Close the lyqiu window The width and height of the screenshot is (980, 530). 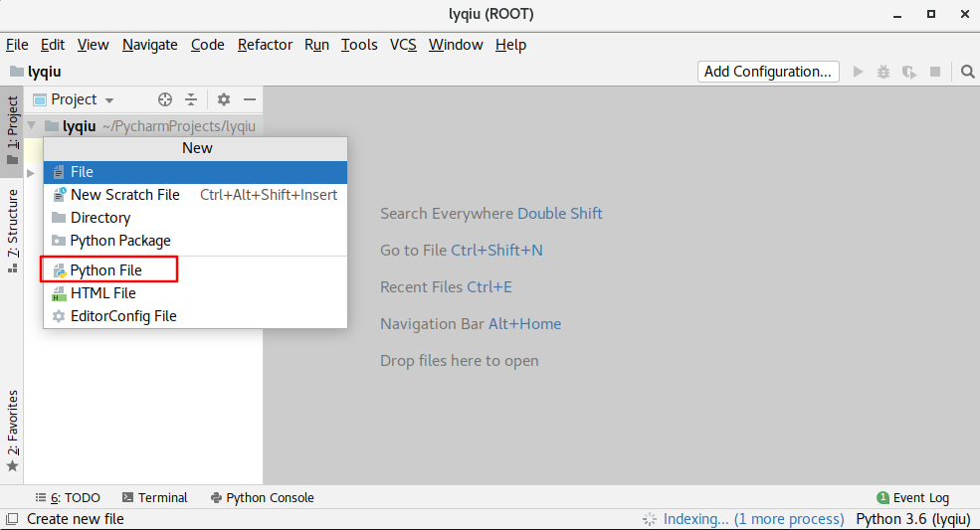965,14
